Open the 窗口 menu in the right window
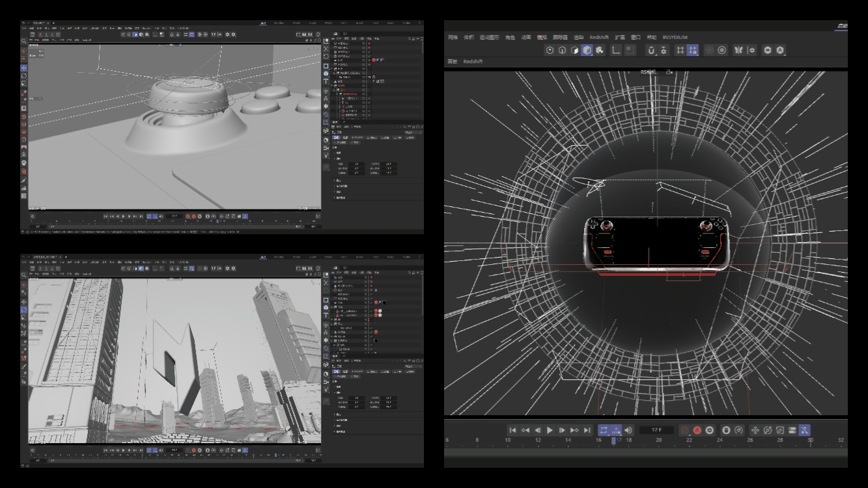 [x=636, y=37]
